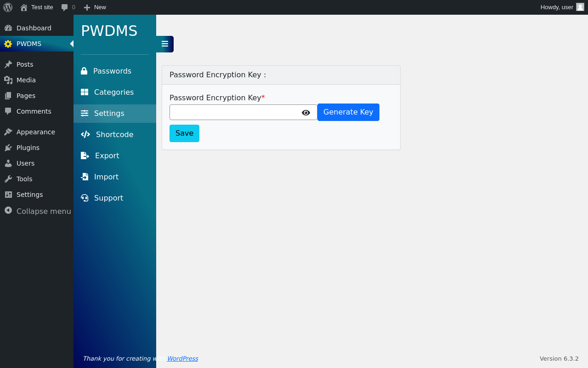Click the Password Encryption Key input field

(x=235, y=112)
